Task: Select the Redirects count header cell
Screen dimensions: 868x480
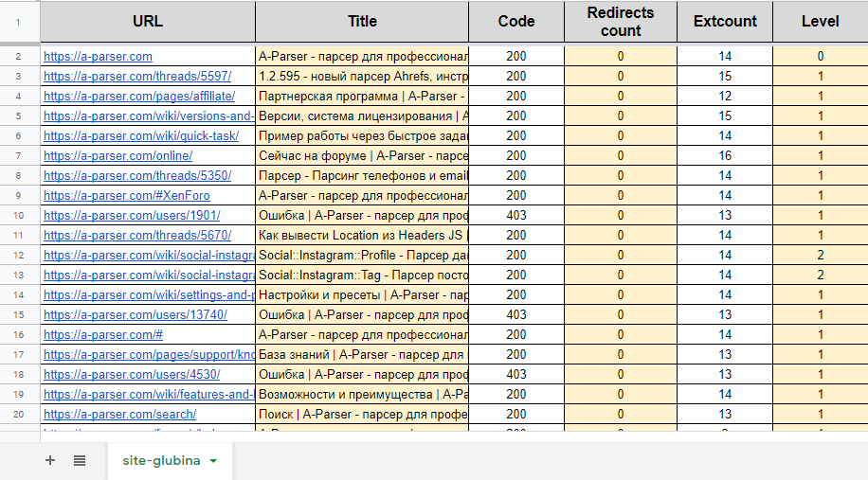Action: 621,22
